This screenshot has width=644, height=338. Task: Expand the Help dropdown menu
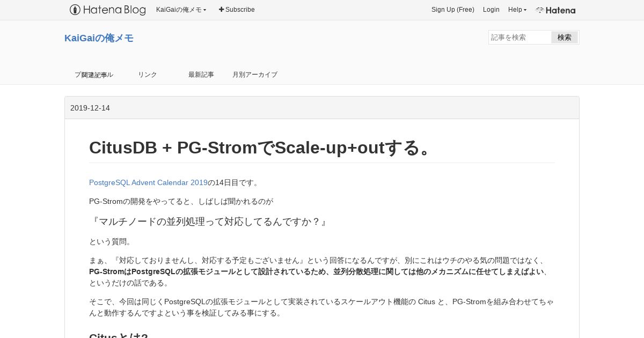517,10
